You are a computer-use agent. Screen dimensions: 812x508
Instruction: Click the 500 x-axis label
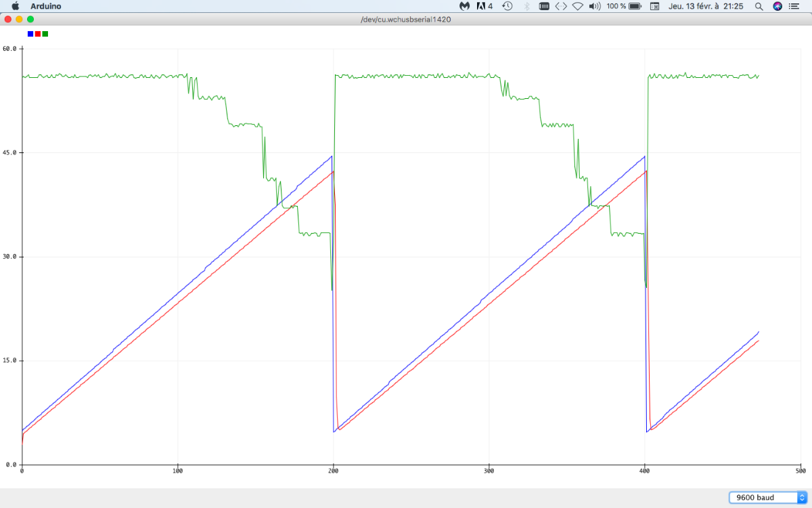(800, 470)
